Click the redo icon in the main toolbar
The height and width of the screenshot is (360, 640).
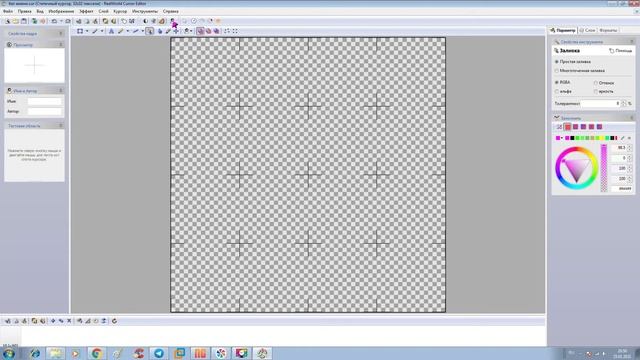point(68,21)
